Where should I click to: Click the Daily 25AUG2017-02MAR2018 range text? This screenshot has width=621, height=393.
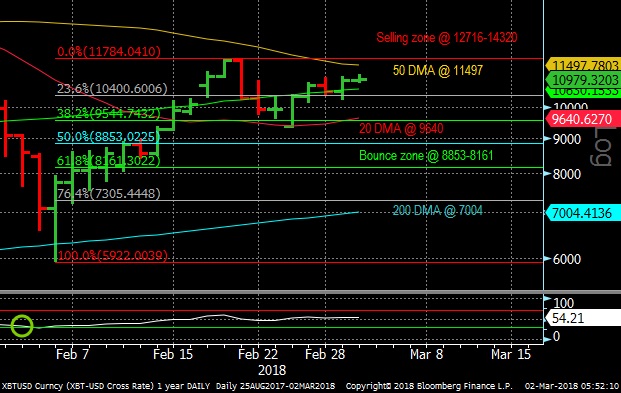click(x=276, y=386)
